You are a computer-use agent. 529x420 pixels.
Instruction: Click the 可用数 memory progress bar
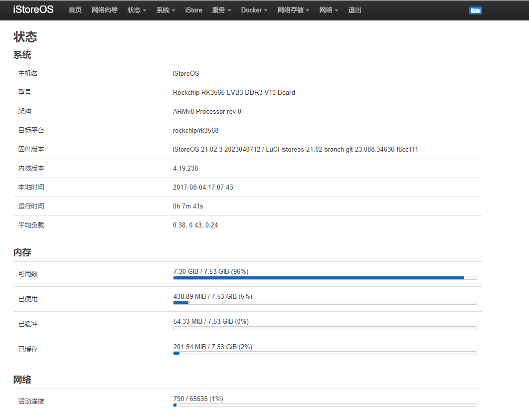pos(325,278)
